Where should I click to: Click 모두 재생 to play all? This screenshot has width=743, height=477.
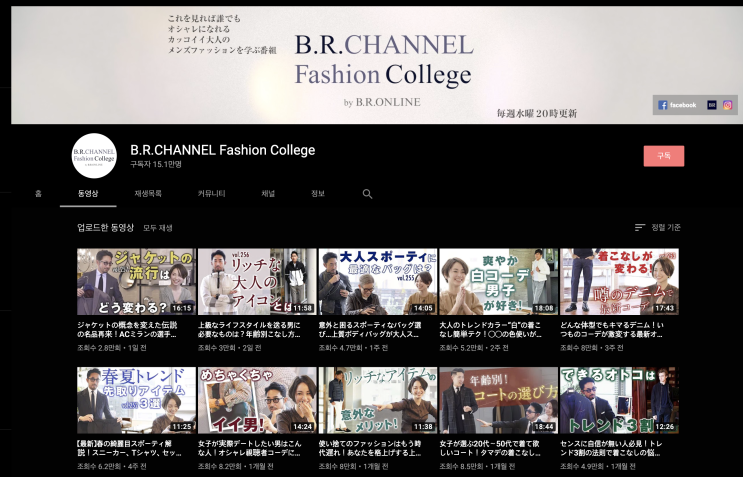click(158, 228)
